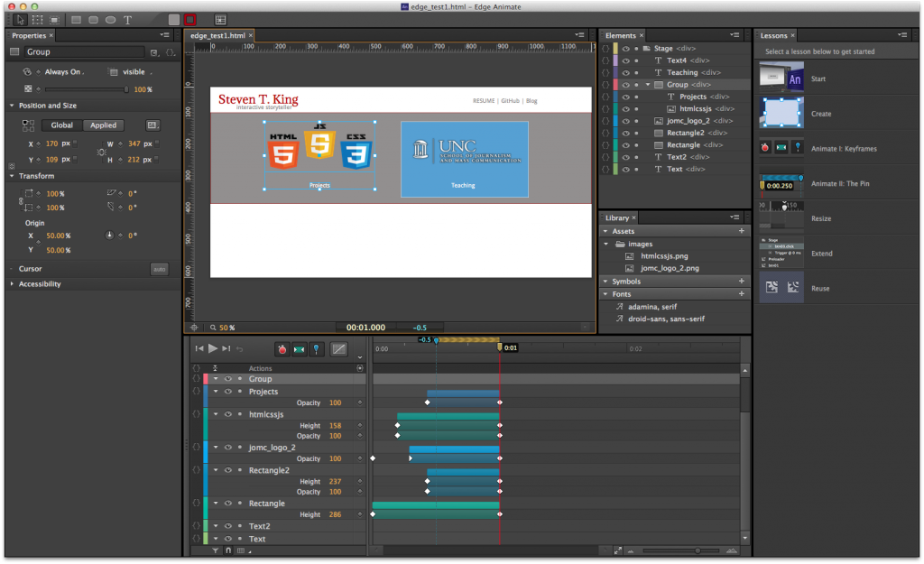Open Group element actions braces icon in Properties

pyautogui.click(x=171, y=52)
